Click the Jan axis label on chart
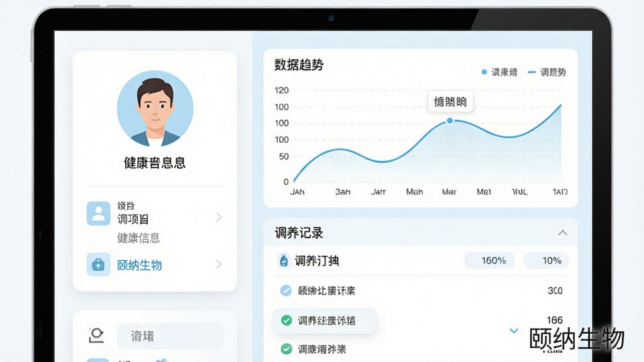The width and height of the screenshot is (644, 362). [297, 192]
